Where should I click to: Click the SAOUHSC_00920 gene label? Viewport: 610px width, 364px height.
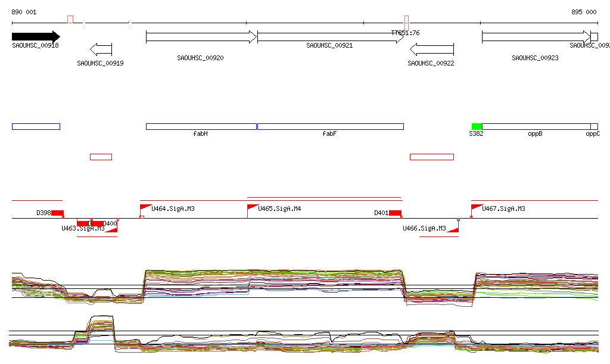coord(200,58)
